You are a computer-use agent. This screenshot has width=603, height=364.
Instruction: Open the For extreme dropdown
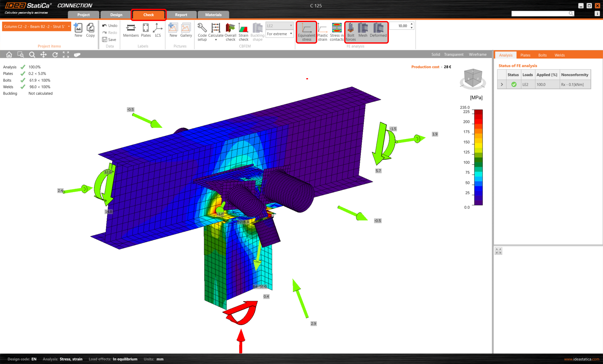pyautogui.click(x=279, y=34)
